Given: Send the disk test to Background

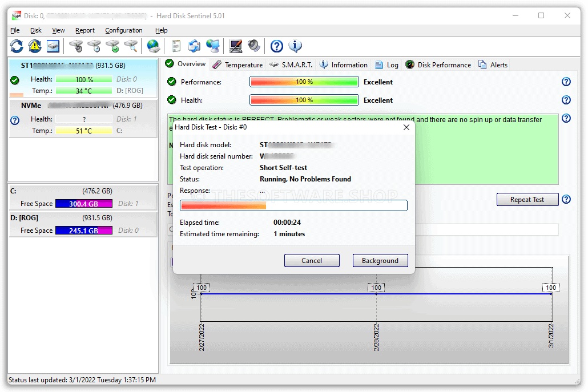Looking at the screenshot, I should click(380, 260).
